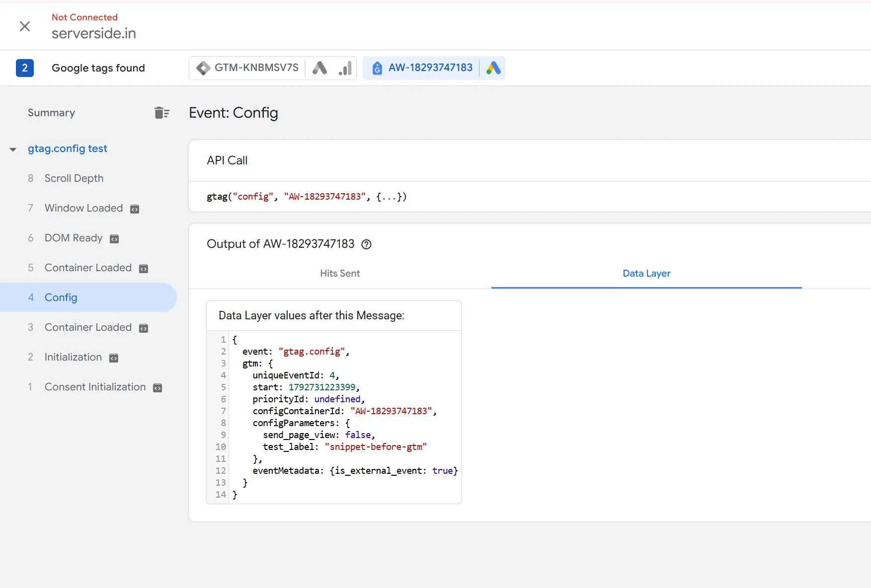The height and width of the screenshot is (588, 871).
Task: Select the Data Layer tab
Action: click(646, 273)
